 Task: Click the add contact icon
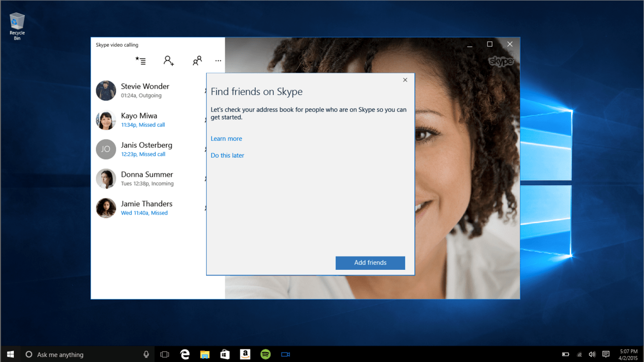click(168, 61)
